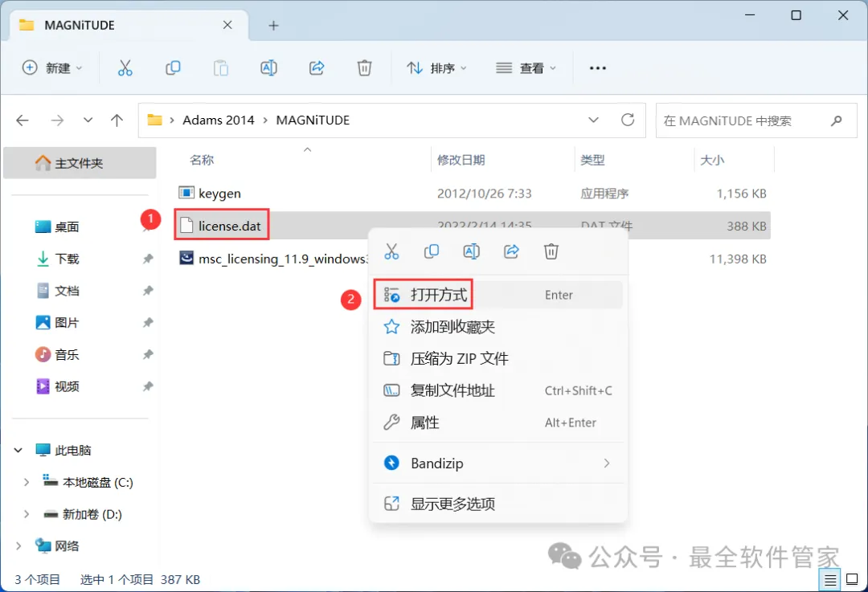868x592 pixels.
Task: Sort by the 大小 column header
Action: tap(712, 161)
